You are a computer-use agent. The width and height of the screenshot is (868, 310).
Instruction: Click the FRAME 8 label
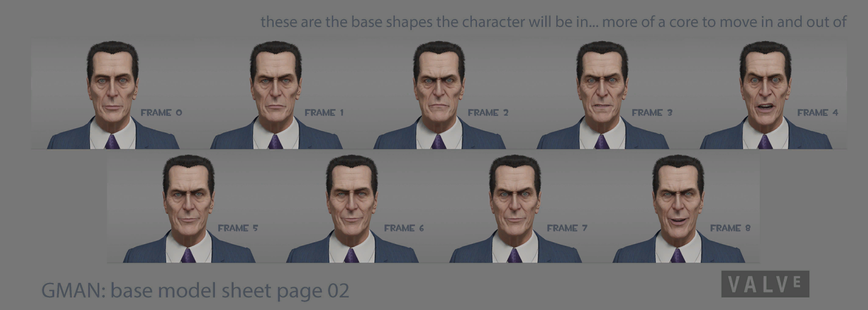730,228
